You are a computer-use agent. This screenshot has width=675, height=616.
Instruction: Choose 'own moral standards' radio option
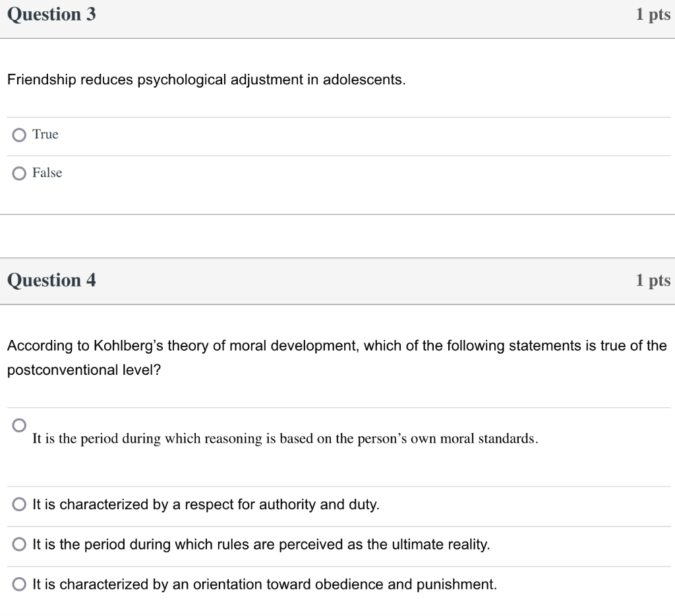tap(20, 424)
